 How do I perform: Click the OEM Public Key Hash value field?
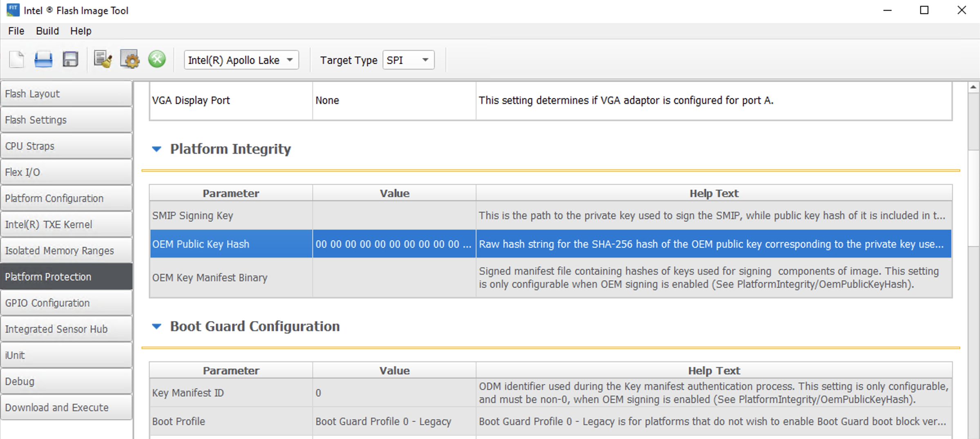pos(394,244)
